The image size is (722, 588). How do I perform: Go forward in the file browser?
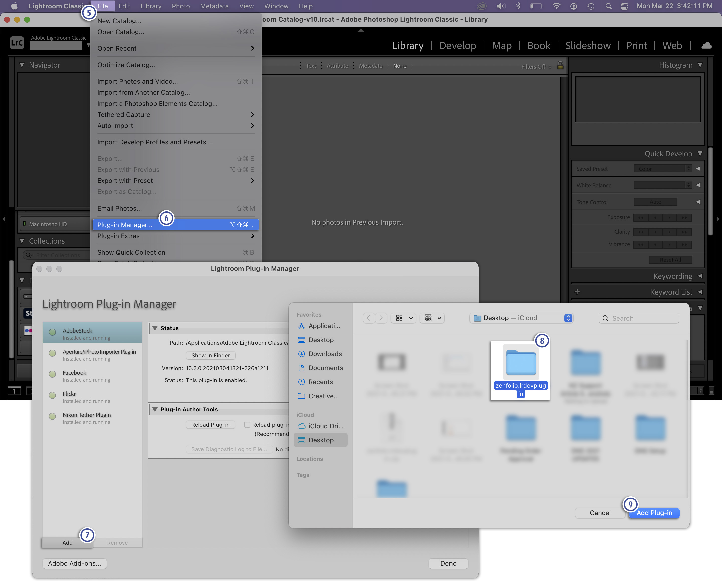tap(381, 318)
